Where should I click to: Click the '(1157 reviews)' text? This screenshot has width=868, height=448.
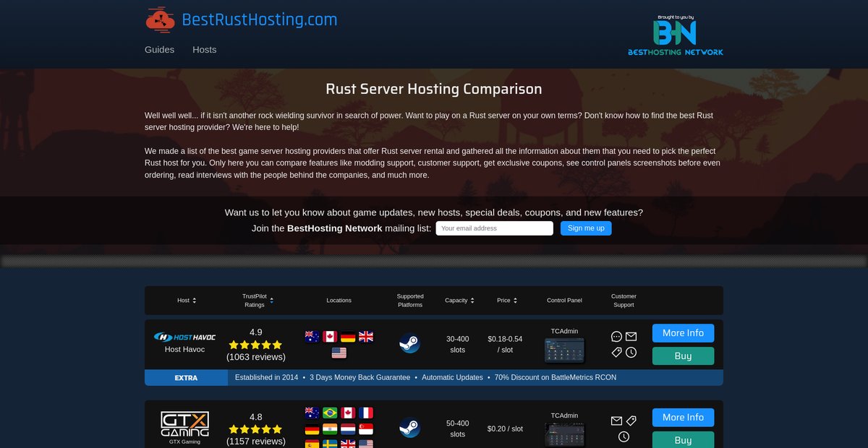coord(256,441)
